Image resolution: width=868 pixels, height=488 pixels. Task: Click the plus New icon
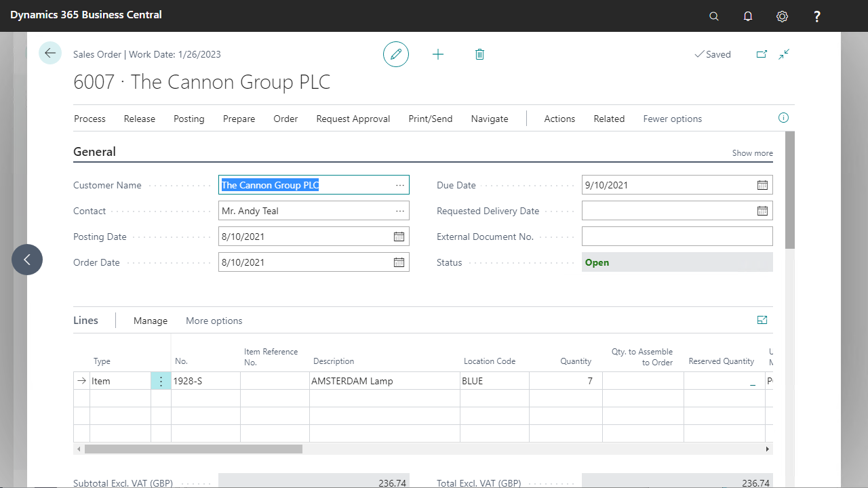[438, 54]
